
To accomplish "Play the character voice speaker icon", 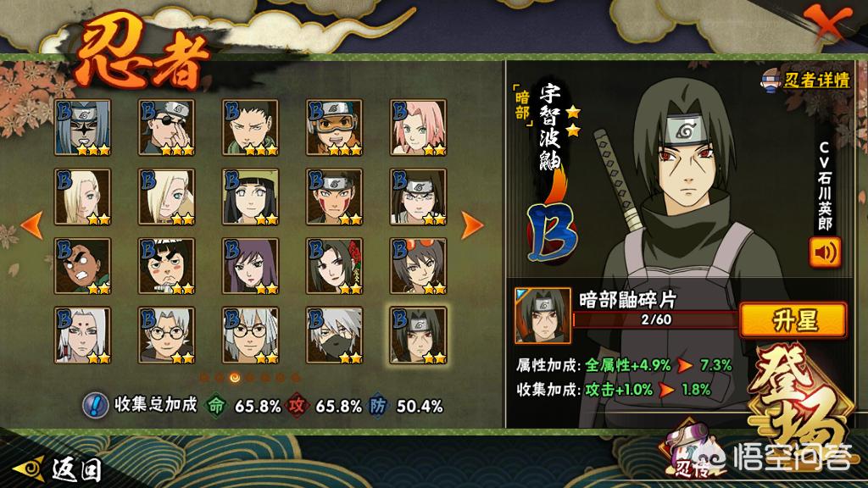I will pos(824,252).
